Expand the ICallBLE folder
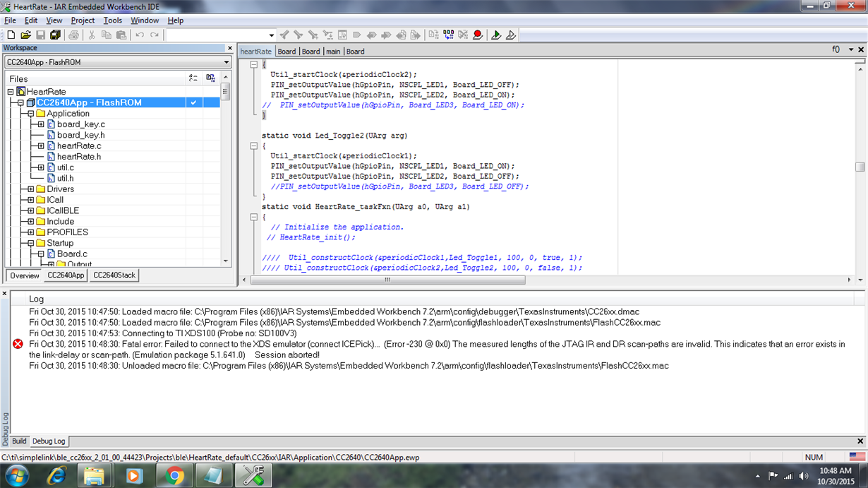This screenshot has width=868, height=488. (x=31, y=210)
